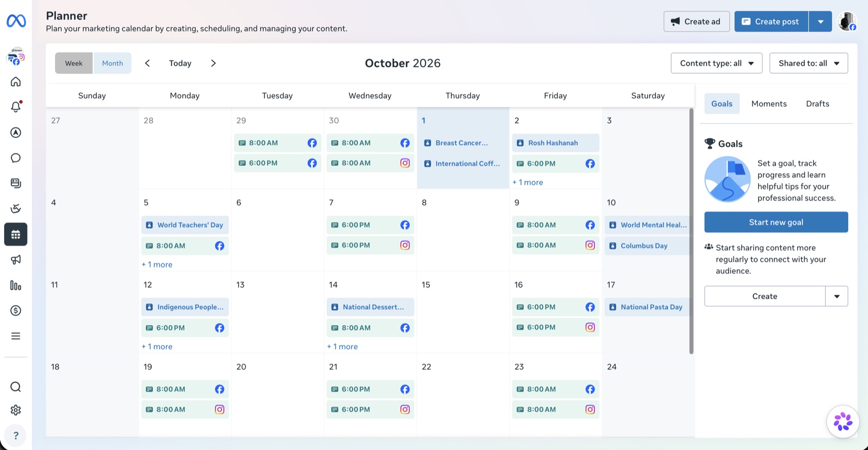Viewport: 868px width, 450px height.
Task: Expand +1 more on October 5
Action: (157, 264)
